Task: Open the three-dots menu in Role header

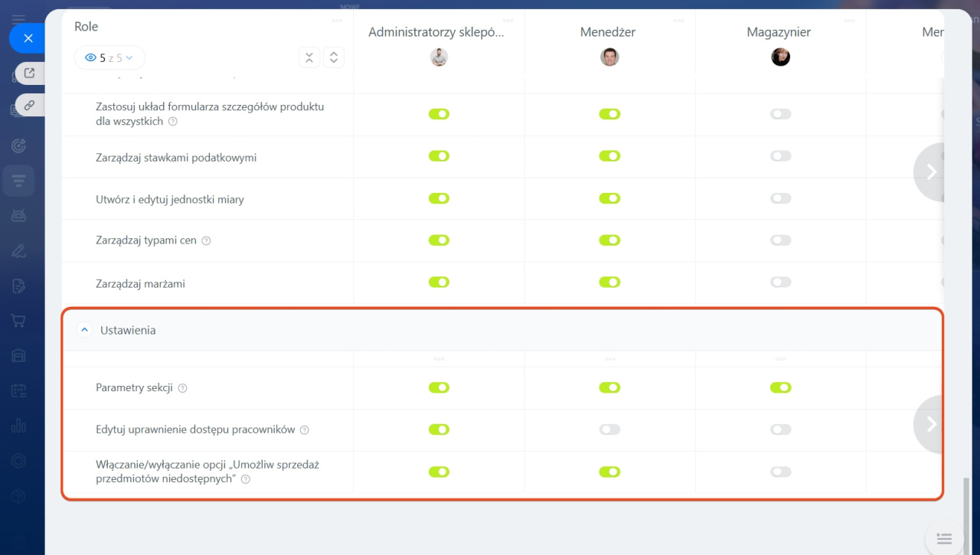Action: (338, 21)
